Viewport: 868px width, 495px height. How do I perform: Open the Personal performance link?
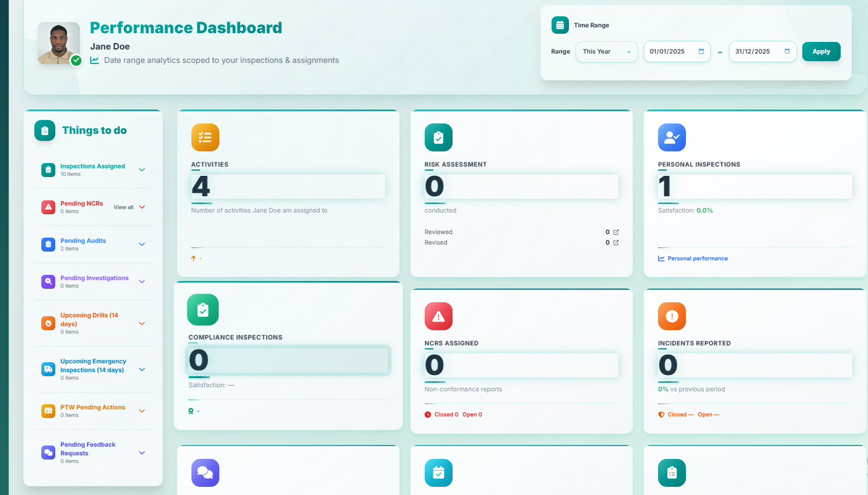697,259
